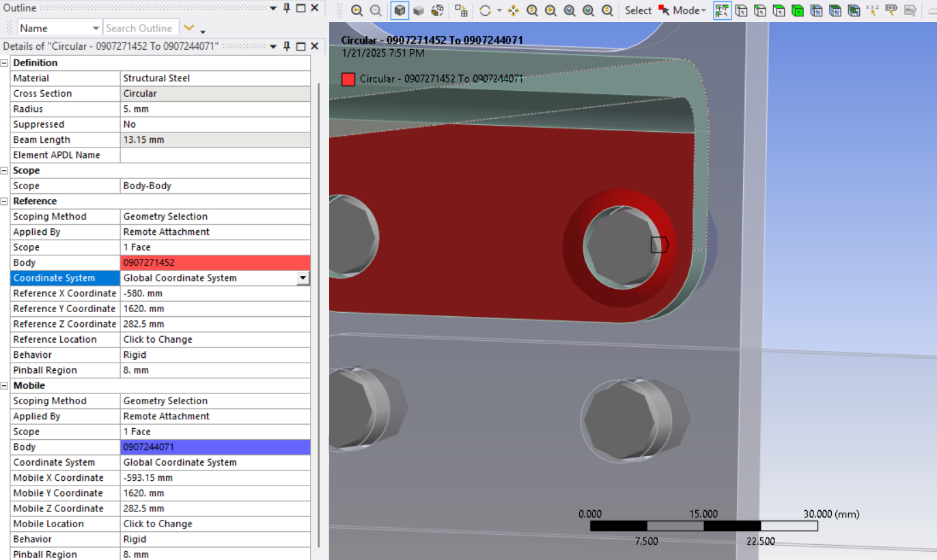This screenshot has height=560, width=937.
Task: Click the Select toolbar label
Action: 638,10
